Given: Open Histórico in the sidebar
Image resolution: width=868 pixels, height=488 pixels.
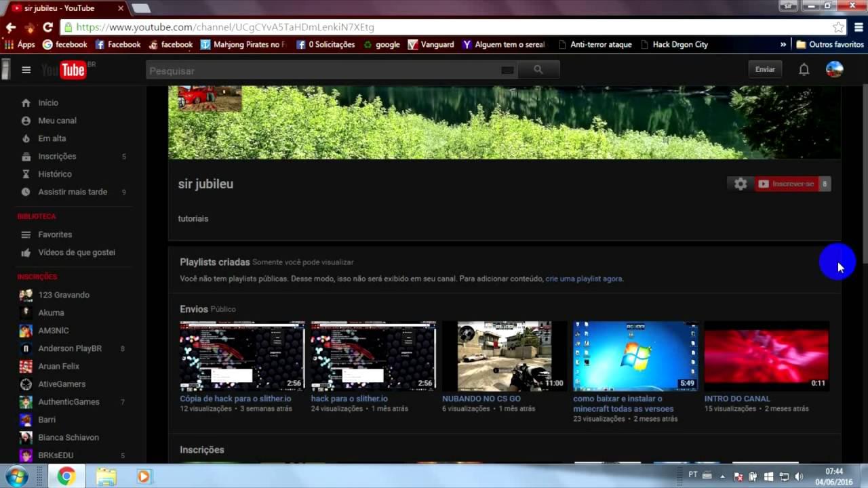Looking at the screenshot, I should (54, 174).
